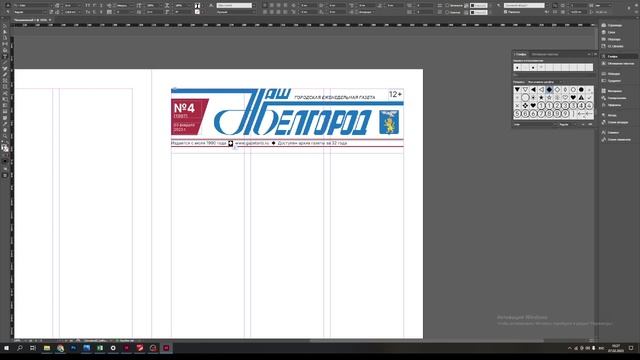Select the Scissors tool
640x360 pixels.
click(5, 93)
